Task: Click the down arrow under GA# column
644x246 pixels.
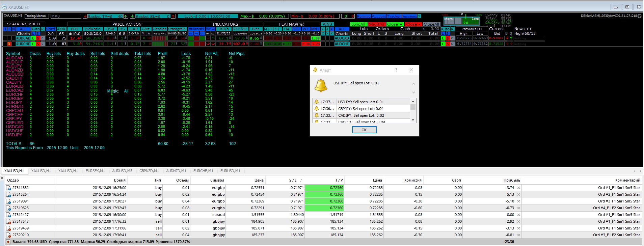Action: click(149, 33)
